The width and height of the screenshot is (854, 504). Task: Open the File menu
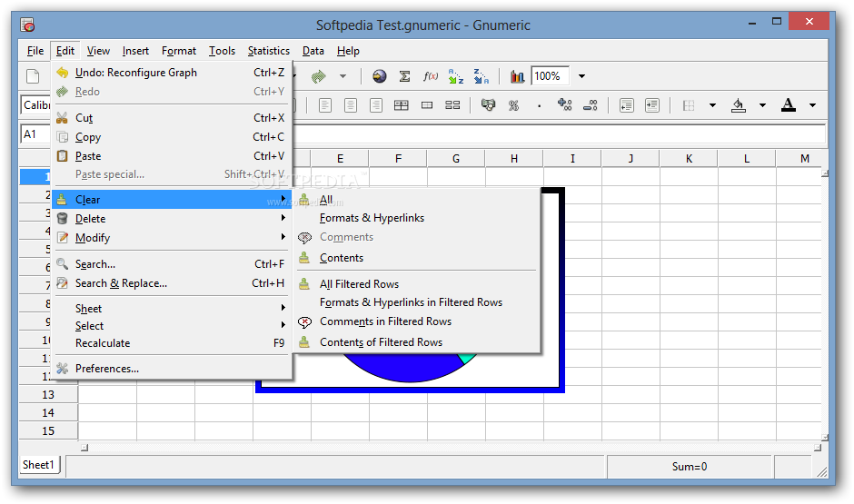coord(35,51)
